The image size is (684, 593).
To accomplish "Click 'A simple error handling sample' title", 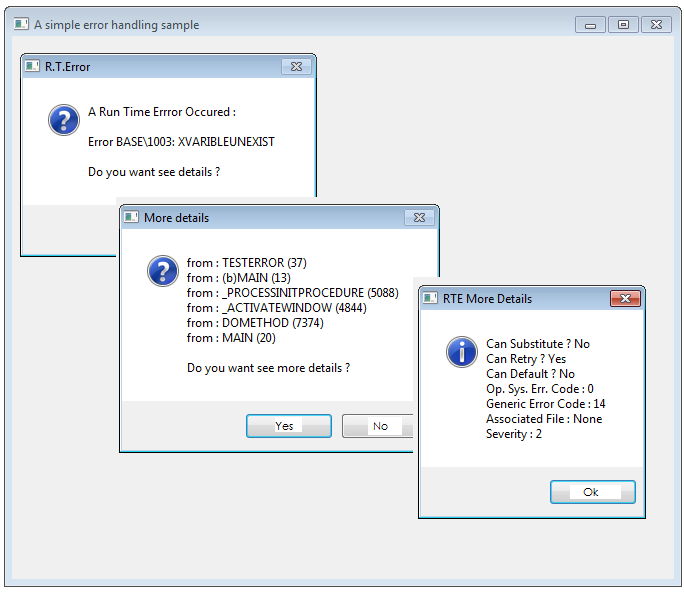I will click(116, 25).
